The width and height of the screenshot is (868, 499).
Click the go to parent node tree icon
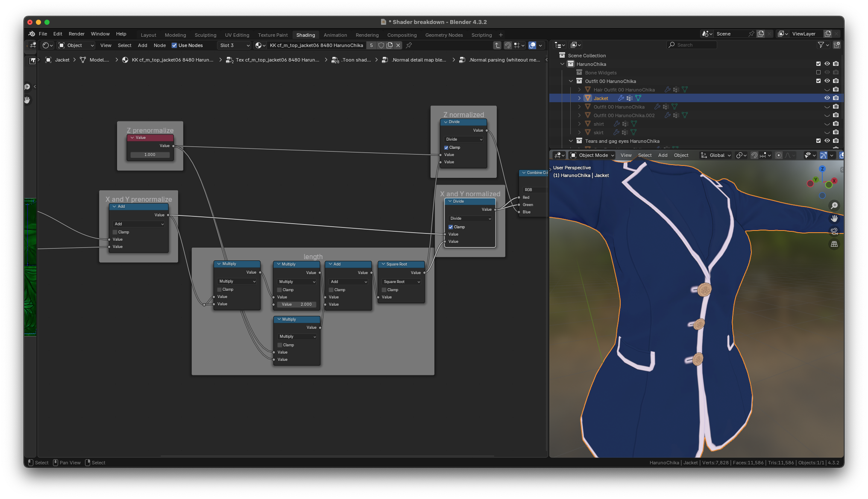click(497, 45)
